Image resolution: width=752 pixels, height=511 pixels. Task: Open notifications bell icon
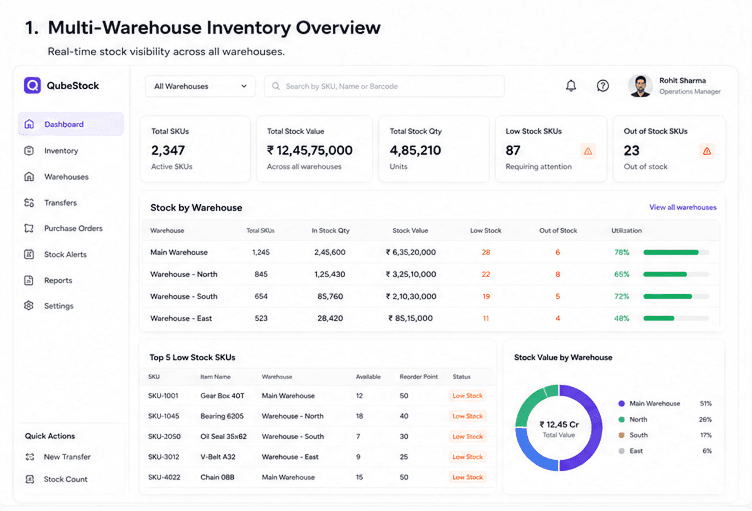tap(571, 86)
